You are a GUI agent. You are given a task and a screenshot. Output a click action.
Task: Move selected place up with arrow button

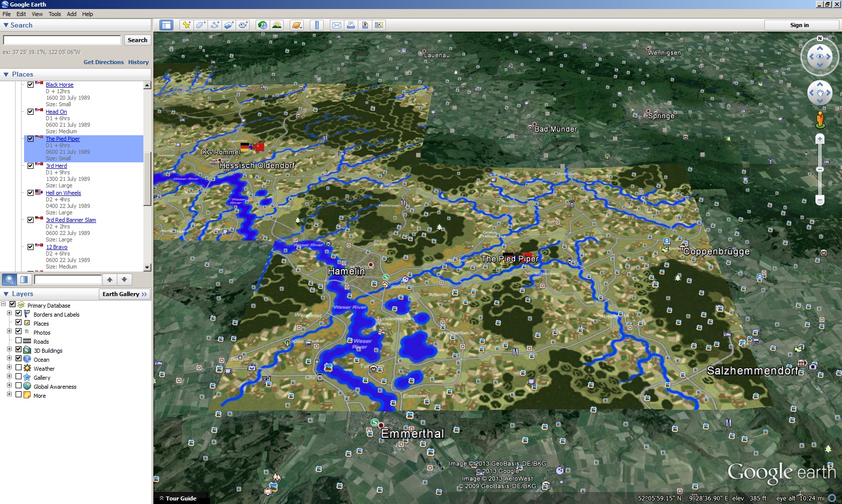pyautogui.click(x=109, y=280)
